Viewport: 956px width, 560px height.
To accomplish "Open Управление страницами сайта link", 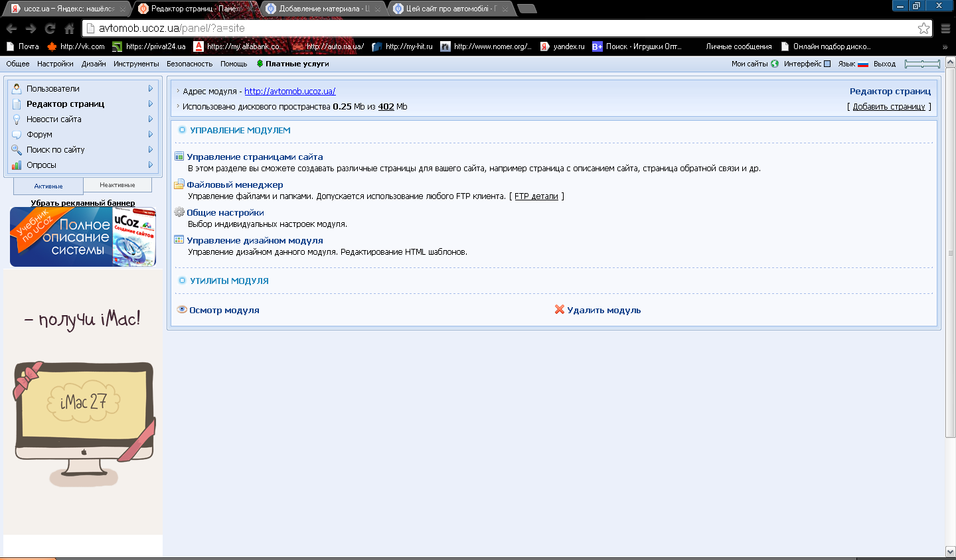I will coord(255,157).
